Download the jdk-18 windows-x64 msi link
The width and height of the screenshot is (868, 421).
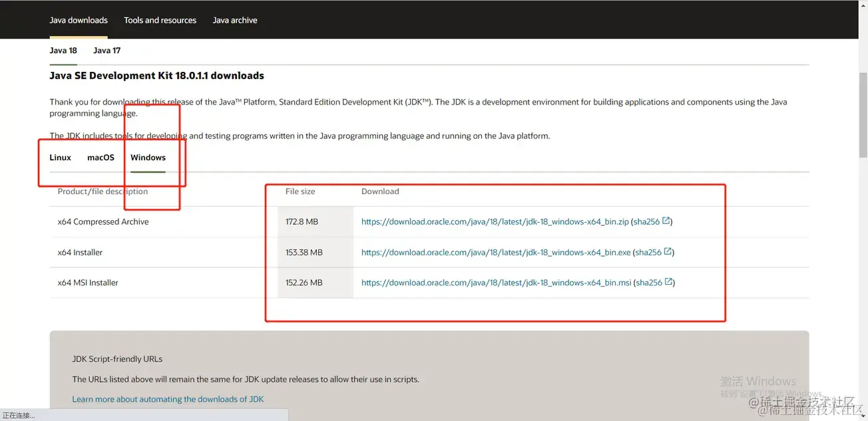[496, 283]
